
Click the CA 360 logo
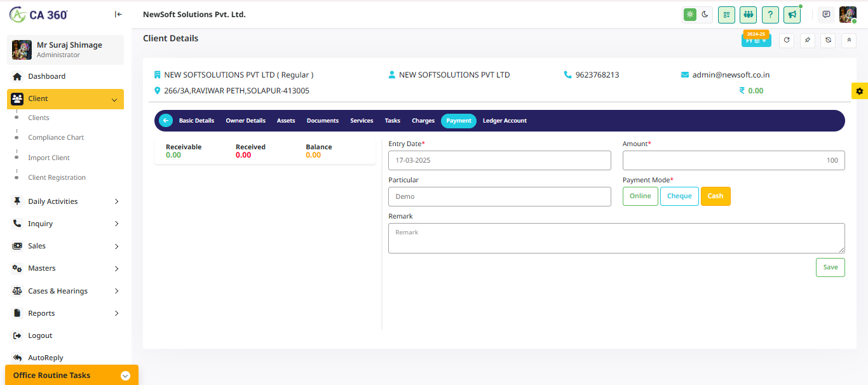point(39,15)
